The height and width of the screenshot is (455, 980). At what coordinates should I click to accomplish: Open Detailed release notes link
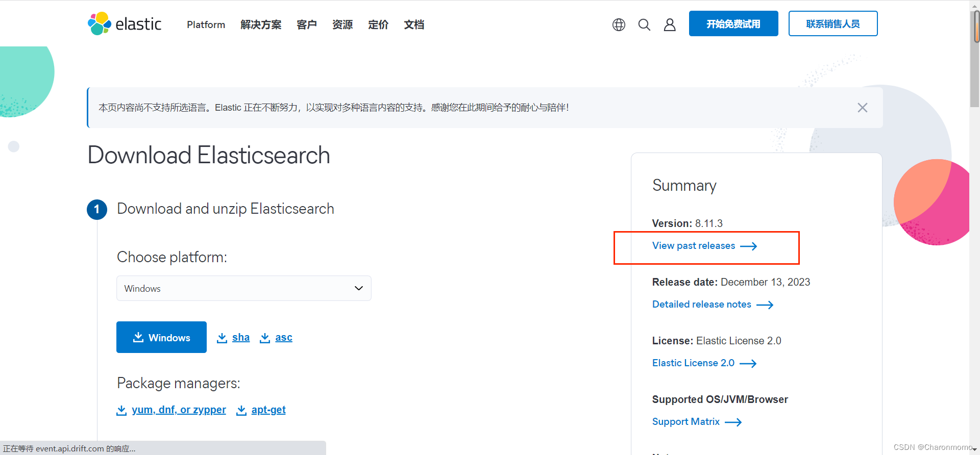[702, 305]
